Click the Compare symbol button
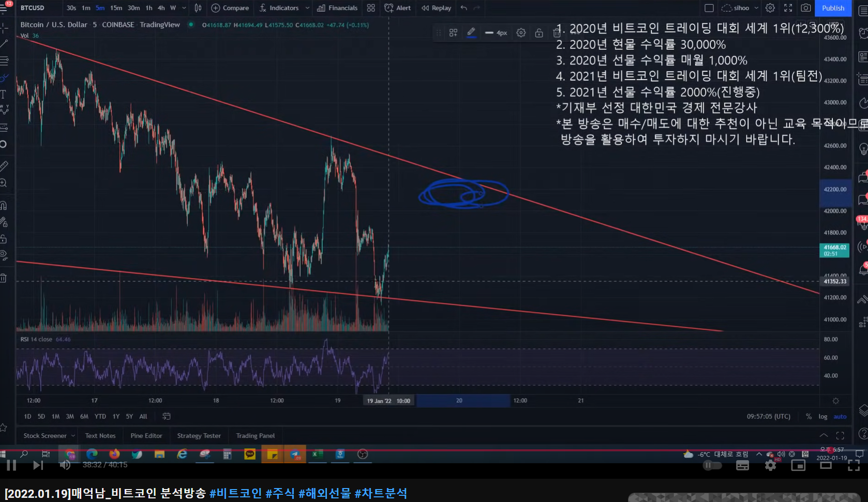868x502 pixels. [x=230, y=8]
